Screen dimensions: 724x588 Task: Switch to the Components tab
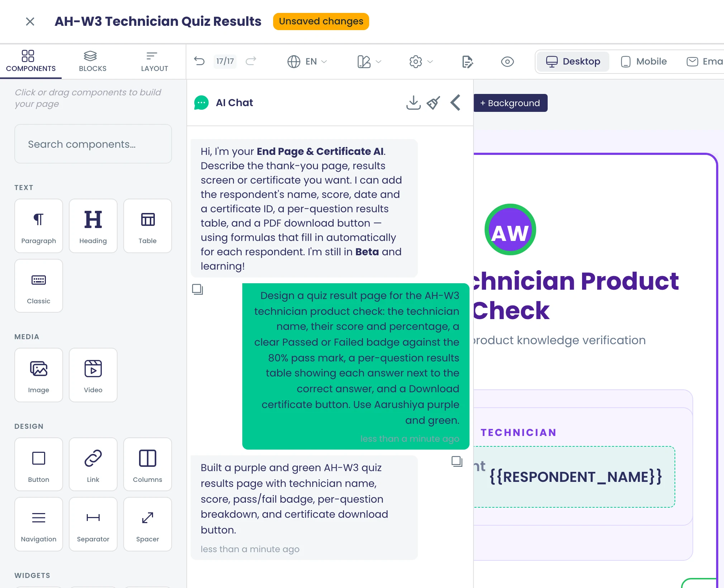point(31,61)
